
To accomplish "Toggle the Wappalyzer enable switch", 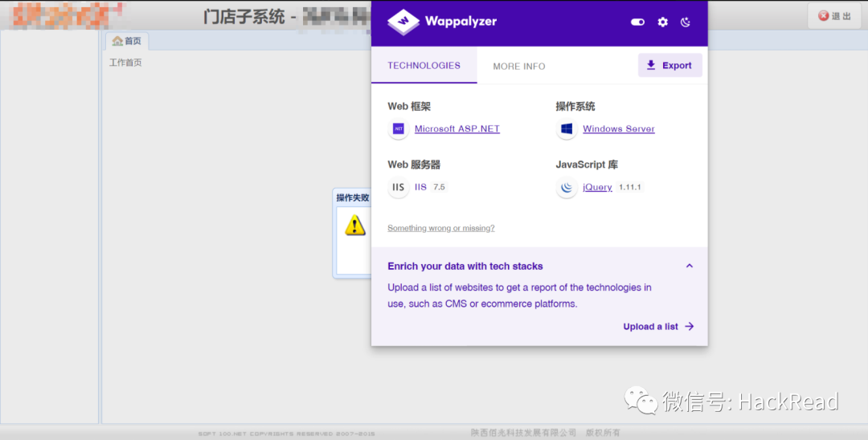I will [637, 22].
